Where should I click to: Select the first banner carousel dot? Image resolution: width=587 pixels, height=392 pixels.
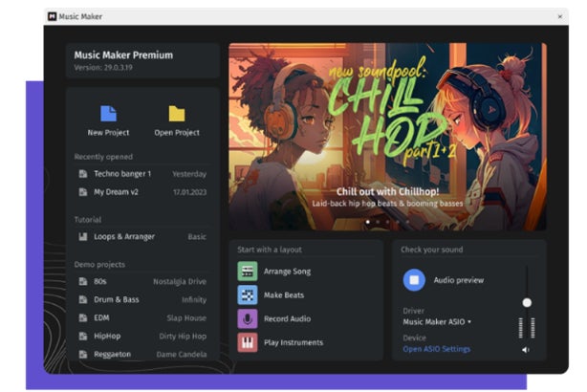pos(368,222)
